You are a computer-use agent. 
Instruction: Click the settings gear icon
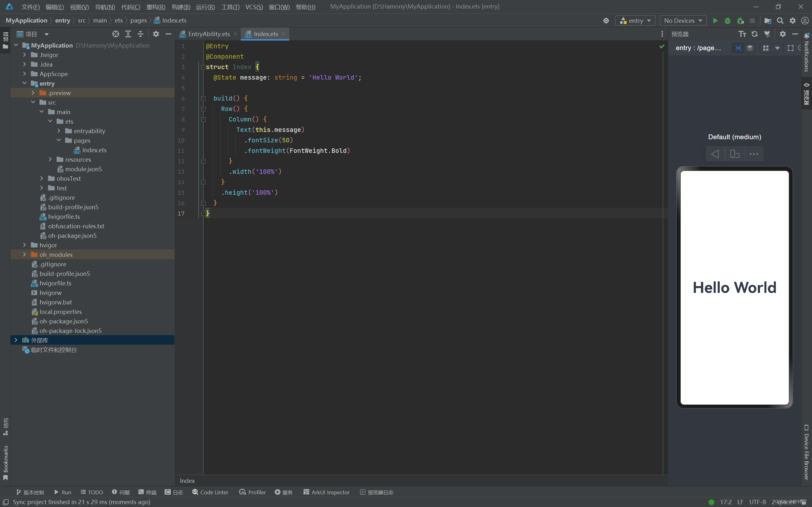point(793,20)
